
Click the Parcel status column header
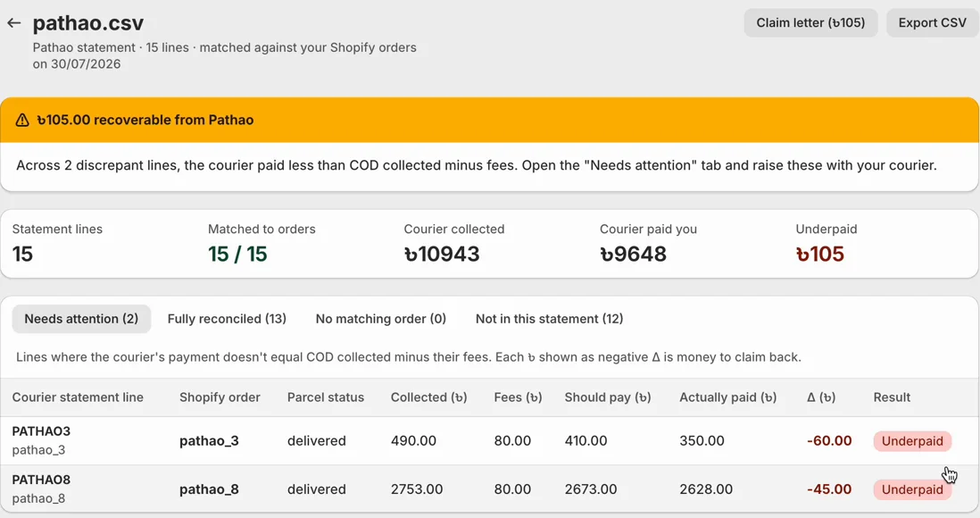(x=326, y=397)
